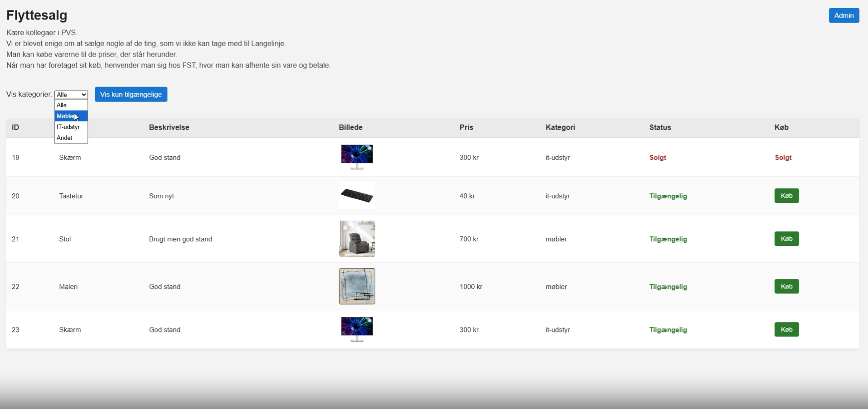Open the sold Skærm monitor thumbnail
Image resolution: width=868 pixels, height=409 pixels.
point(357,157)
